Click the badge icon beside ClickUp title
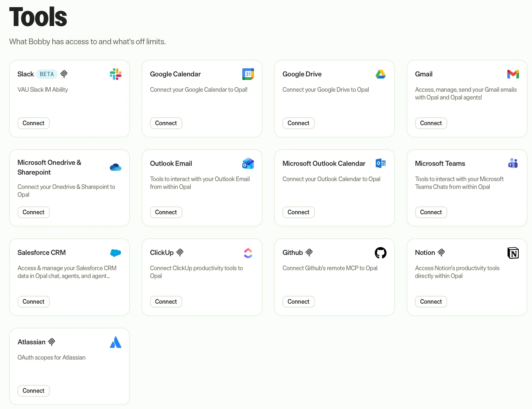Screen dimensions: 532x409 [180, 253]
